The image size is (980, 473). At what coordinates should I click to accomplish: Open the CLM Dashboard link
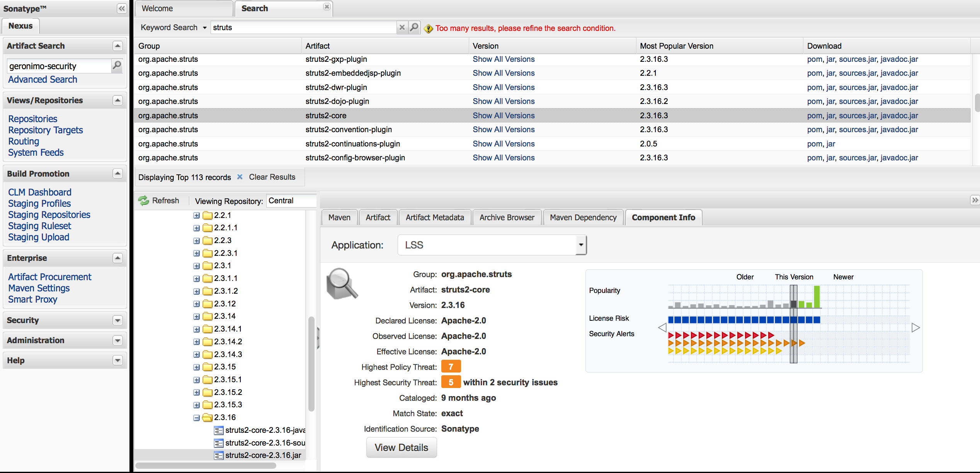[x=40, y=192]
